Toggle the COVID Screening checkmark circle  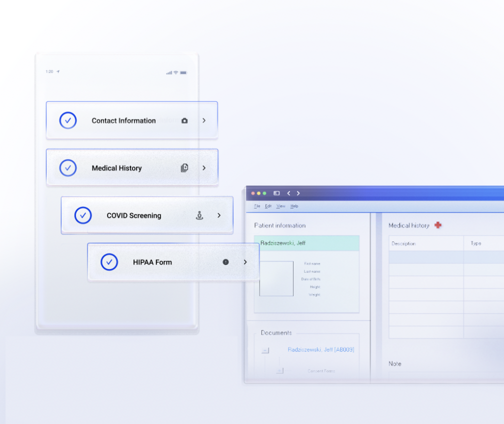(83, 215)
